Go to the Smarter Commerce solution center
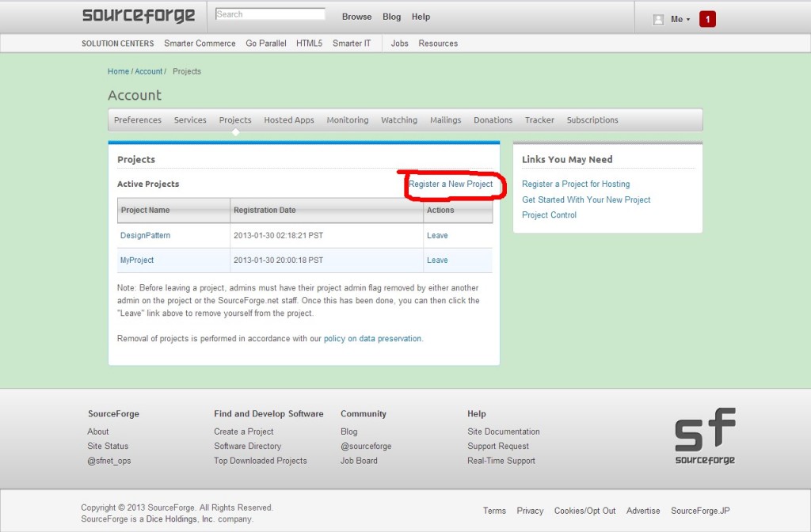811x532 pixels. point(200,44)
